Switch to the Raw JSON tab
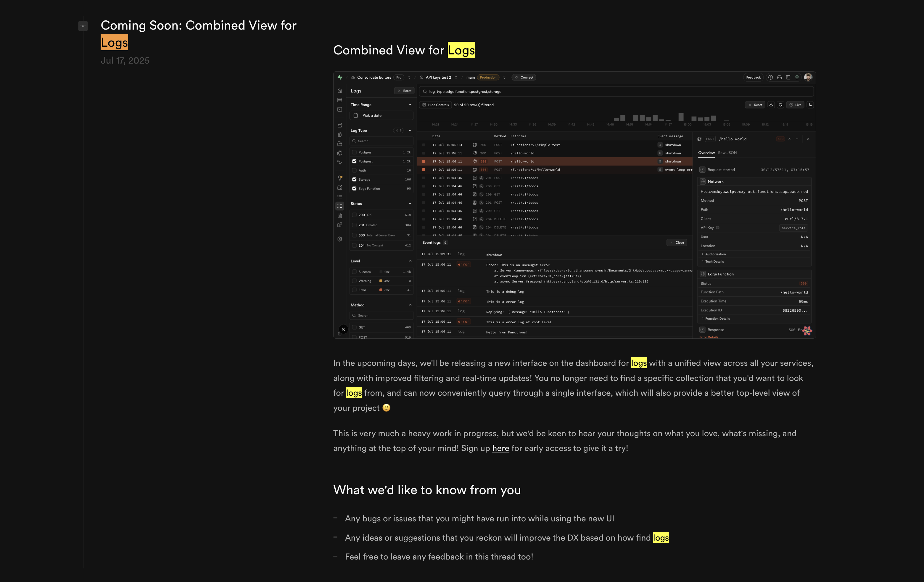Screen dimensions: 924x582 pyautogui.click(x=727, y=153)
